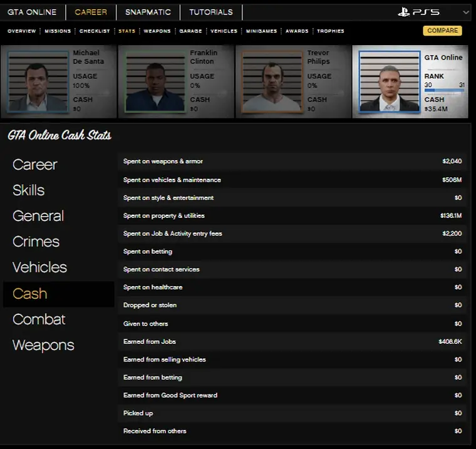Click the GTA Online rank progress bar
Viewport: 476px width, 449px height.
(x=444, y=91)
